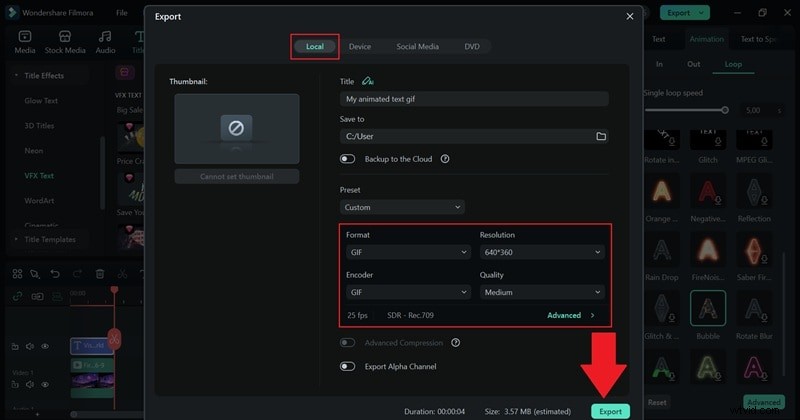Click the delete trash icon in timeline toolbar
Image resolution: width=800 pixels, height=420 pixels.
pyautogui.click(x=100, y=273)
